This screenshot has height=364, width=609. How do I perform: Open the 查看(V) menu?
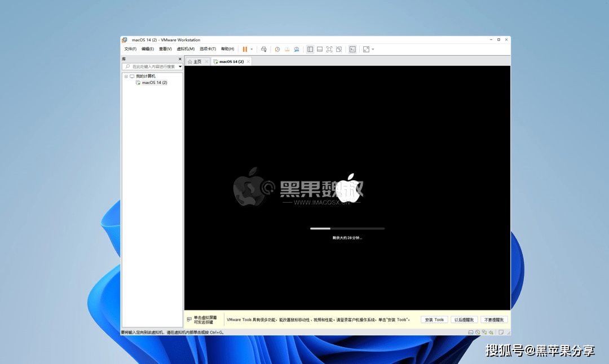(x=165, y=49)
